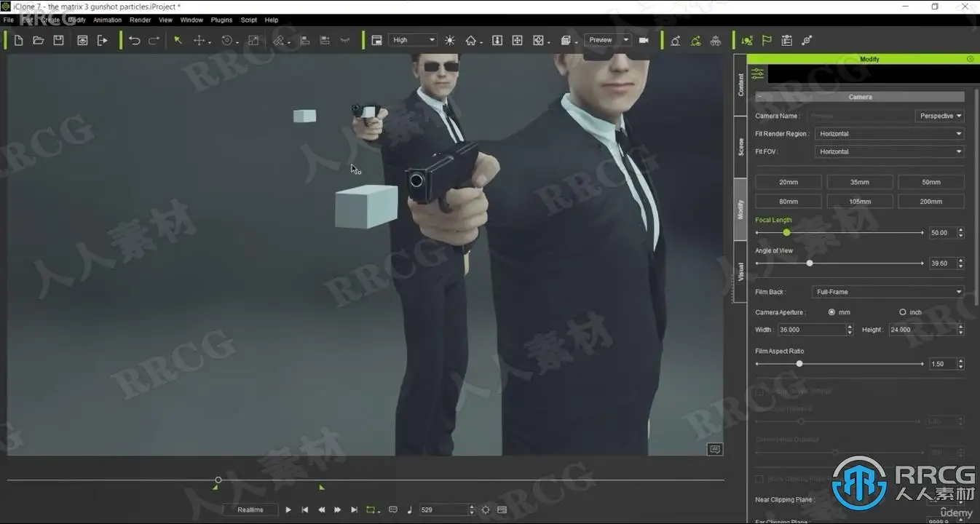Screen dimensions: 980x524
Task: Choose the Select arrow tool
Action: [178, 41]
